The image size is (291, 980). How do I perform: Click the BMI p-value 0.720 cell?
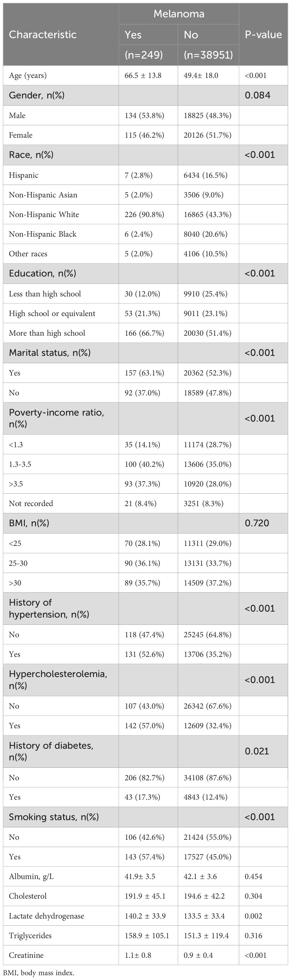tap(257, 523)
